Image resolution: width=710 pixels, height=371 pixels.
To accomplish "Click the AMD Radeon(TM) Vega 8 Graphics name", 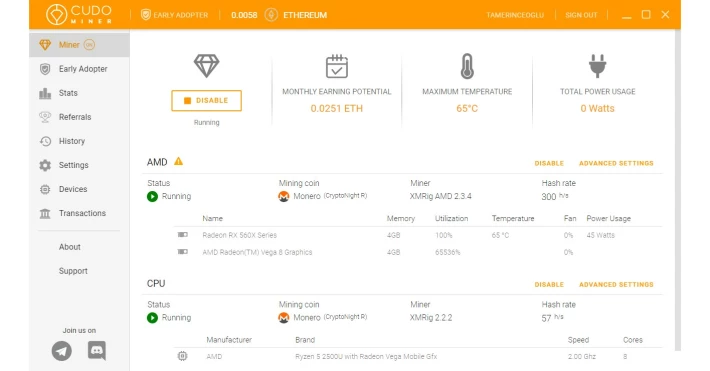I will pos(257,252).
